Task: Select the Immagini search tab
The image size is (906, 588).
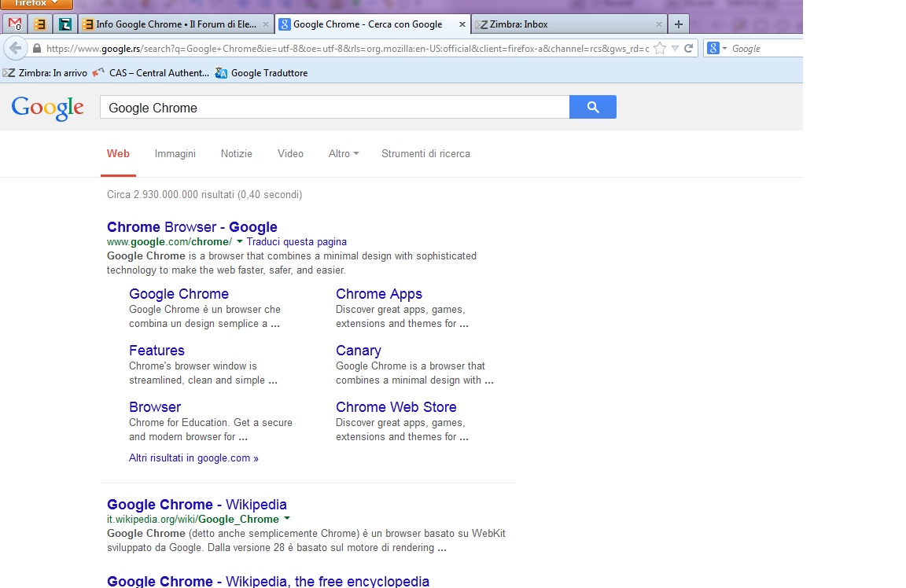Action: coord(175,154)
